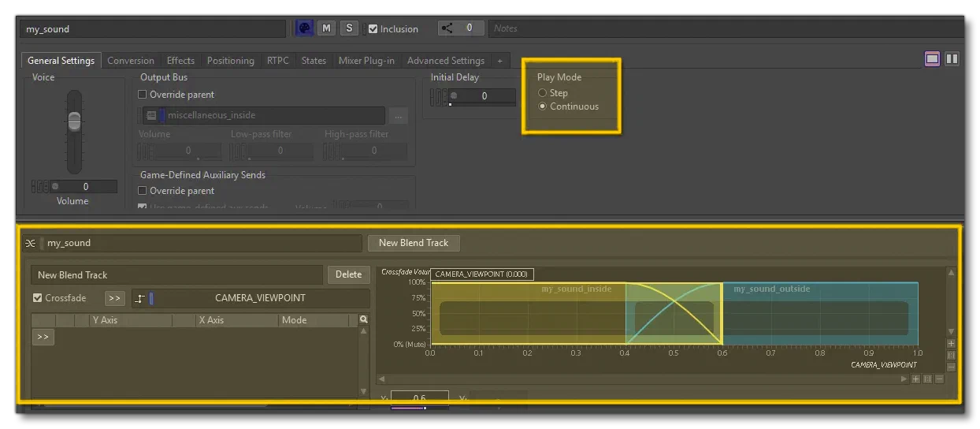980x429 pixels.
Task: Click the plus tab to add a tab
Action: tap(499, 61)
